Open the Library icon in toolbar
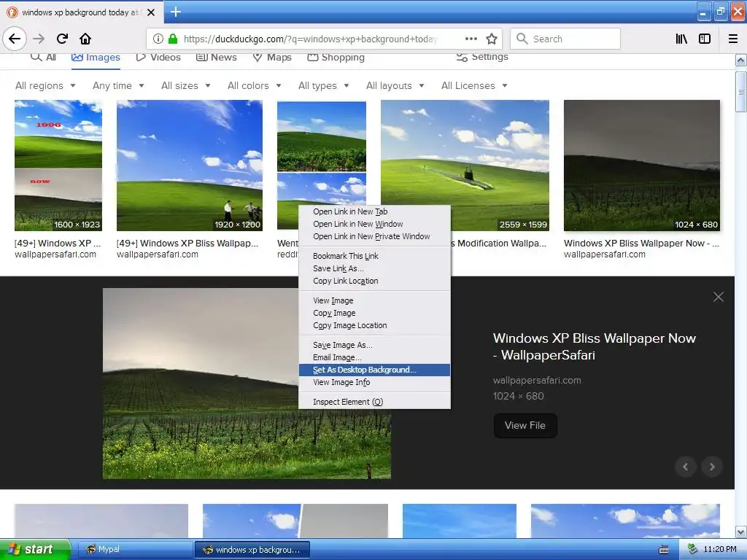 [681, 39]
